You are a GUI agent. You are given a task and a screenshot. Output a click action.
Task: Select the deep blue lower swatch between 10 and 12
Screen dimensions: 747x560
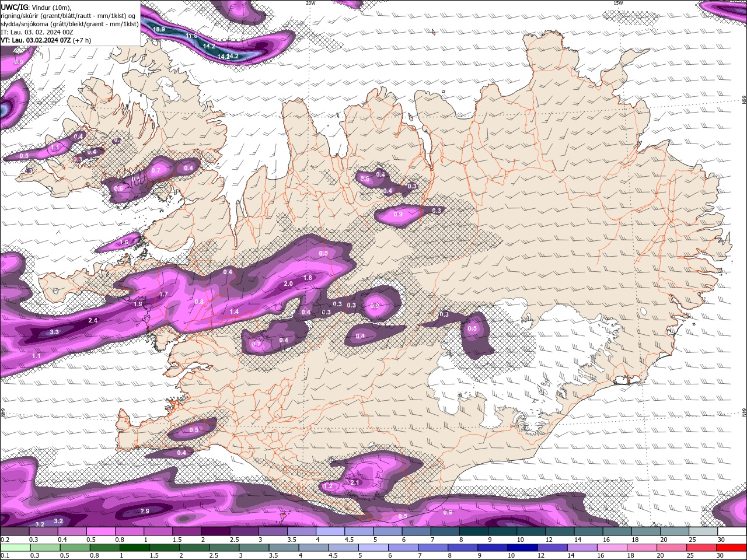522,548
